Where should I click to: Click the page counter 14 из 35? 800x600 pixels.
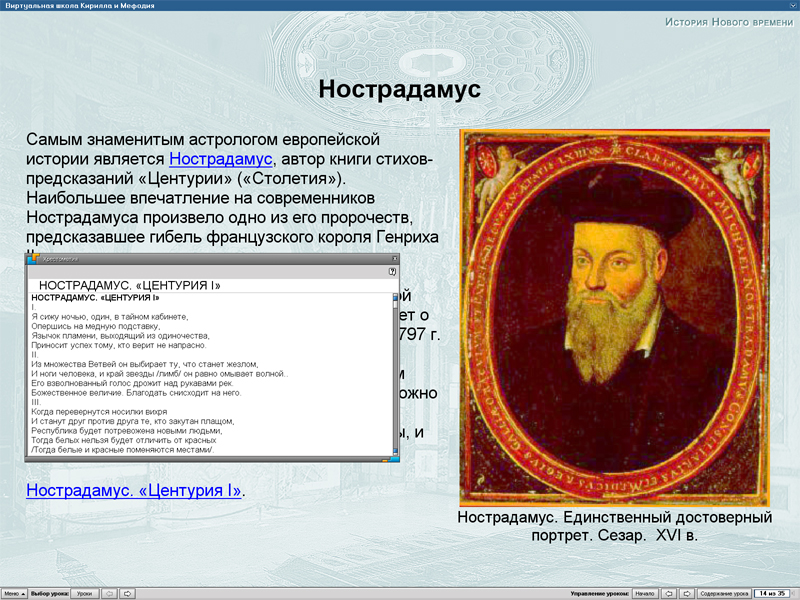click(772, 593)
